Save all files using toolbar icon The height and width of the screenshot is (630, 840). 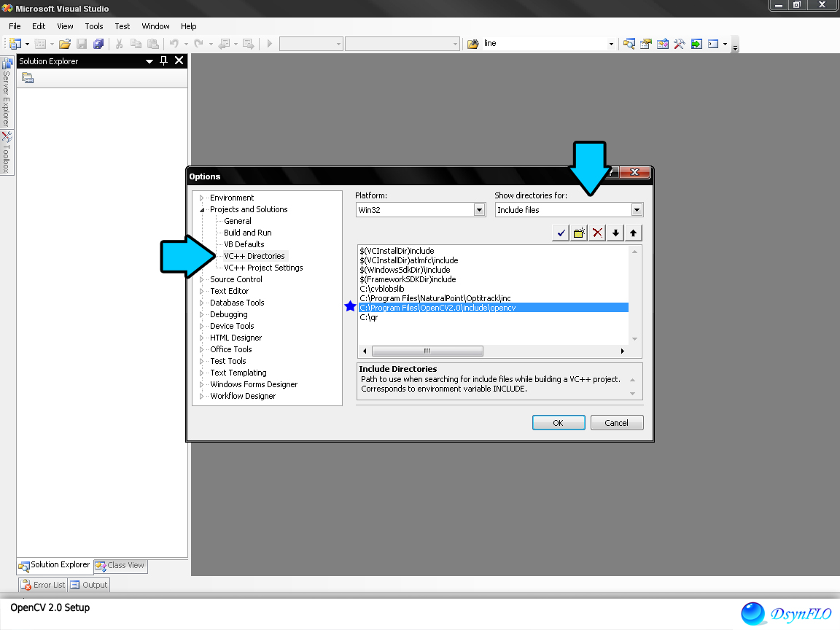98,43
